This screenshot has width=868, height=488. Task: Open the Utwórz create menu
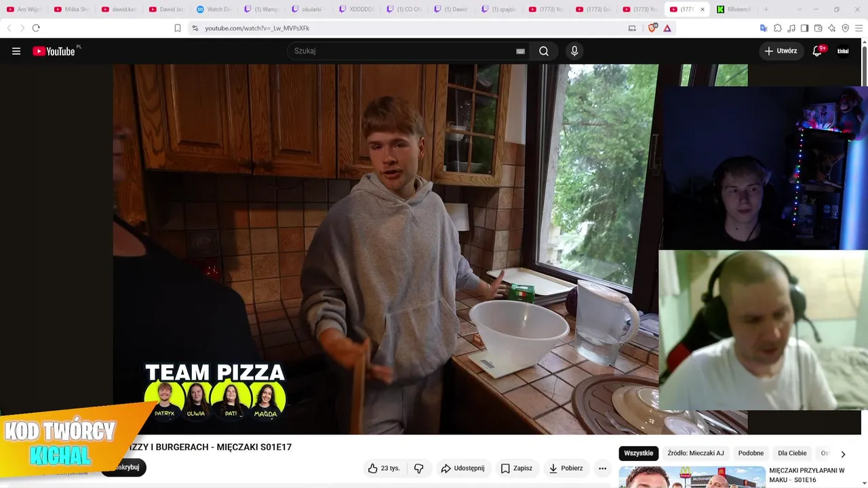point(781,51)
